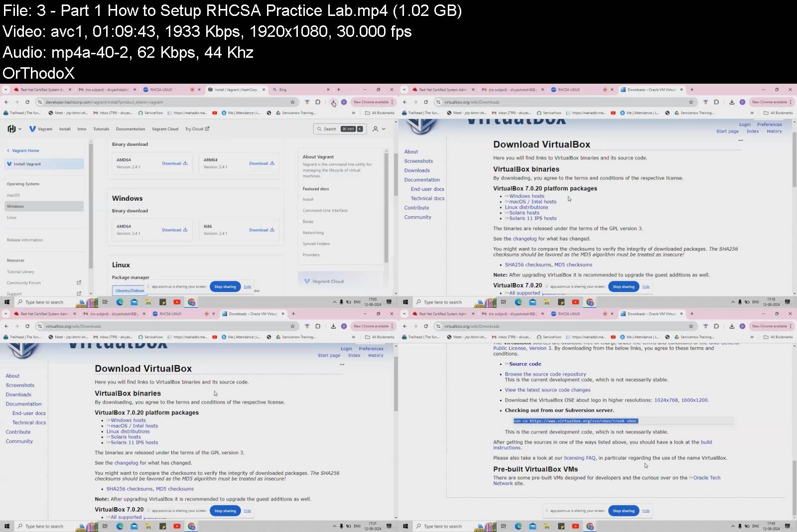Select Linux under Operating Systems sidebar
This screenshot has width=797, height=532.
pyautogui.click(x=12, y=218)
